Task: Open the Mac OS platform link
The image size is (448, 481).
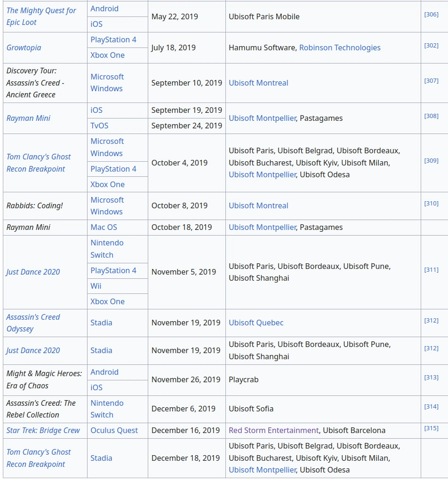Action: coord(104,227)
